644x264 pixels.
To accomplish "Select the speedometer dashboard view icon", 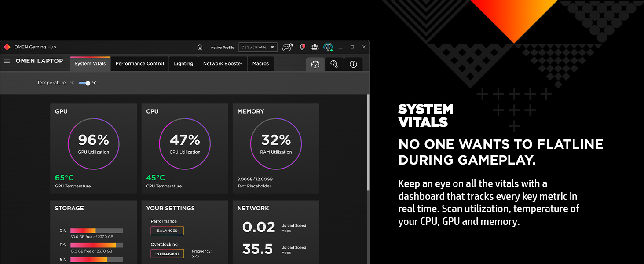I will pos(315,64).
